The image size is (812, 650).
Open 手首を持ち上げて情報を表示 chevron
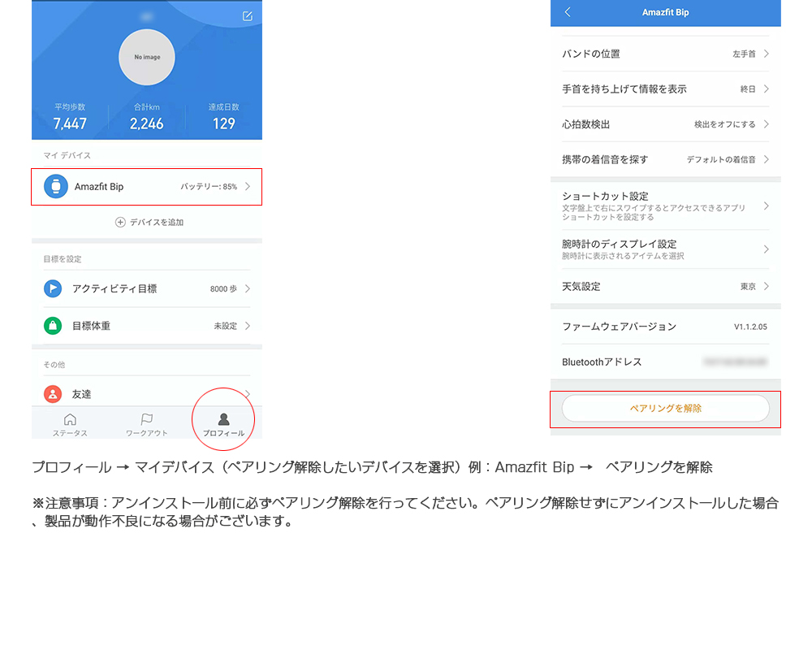tap(767, 89)
